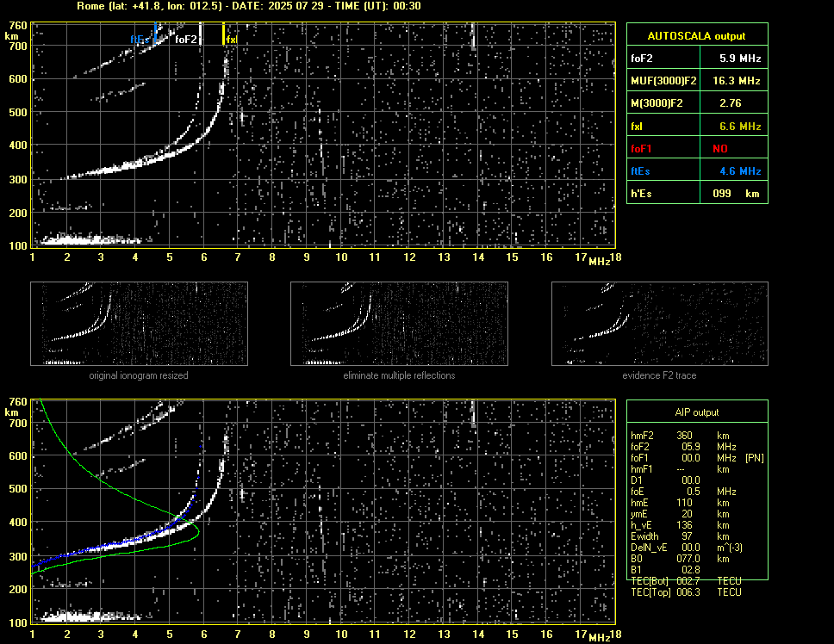This screenshot has width=834, height=644.
Task: Click the blue ftEs marker on top ionogram
Action: pyautogui.click(x=155, y=33)
